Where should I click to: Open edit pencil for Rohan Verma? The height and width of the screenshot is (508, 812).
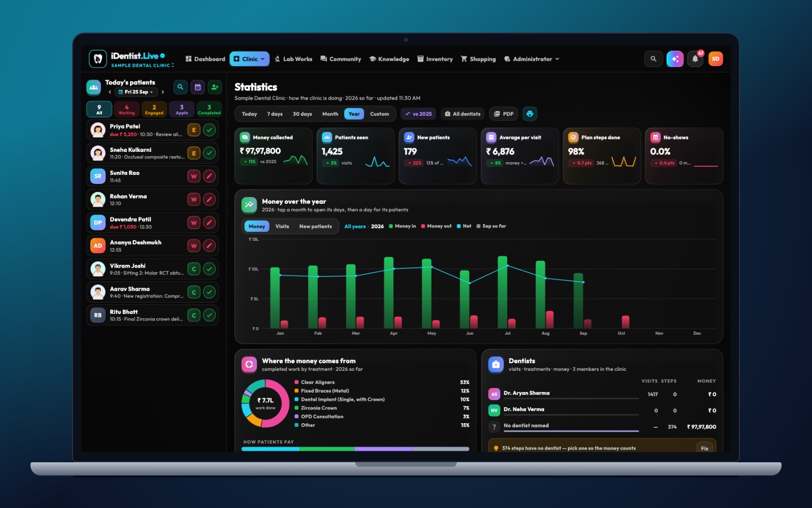(209, 200)
